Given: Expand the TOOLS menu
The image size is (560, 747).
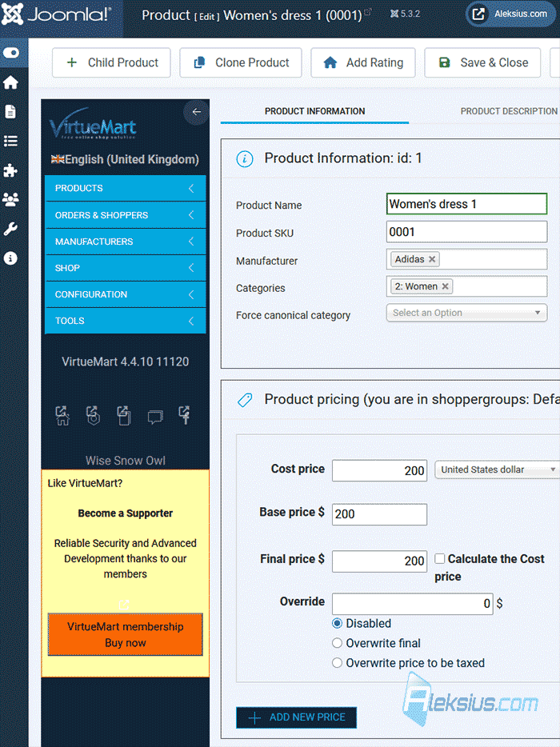Looking at the screenshot, I should tap(126, 321).
